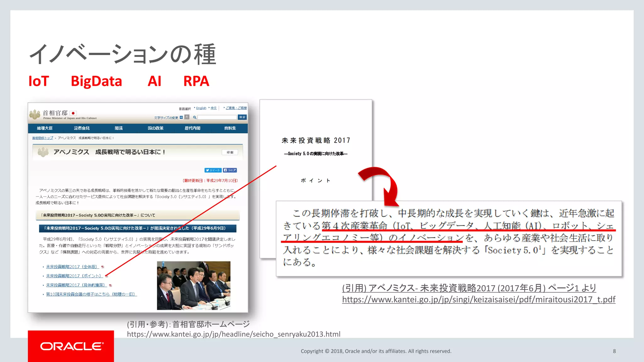Open the 歴代内閣 navigation menu

pyautogui.click(x=192, y=128)
